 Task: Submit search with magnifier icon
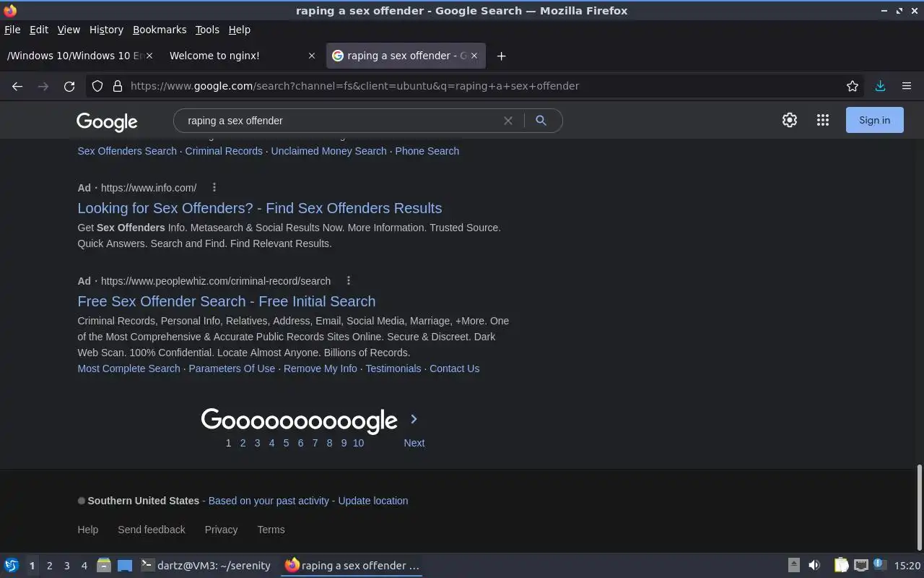click(541, 121)
